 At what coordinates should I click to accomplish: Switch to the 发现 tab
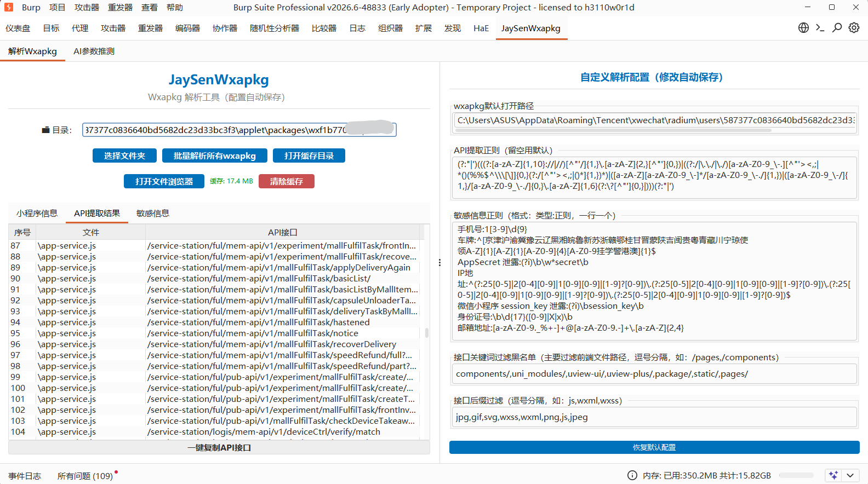point(453,28)
